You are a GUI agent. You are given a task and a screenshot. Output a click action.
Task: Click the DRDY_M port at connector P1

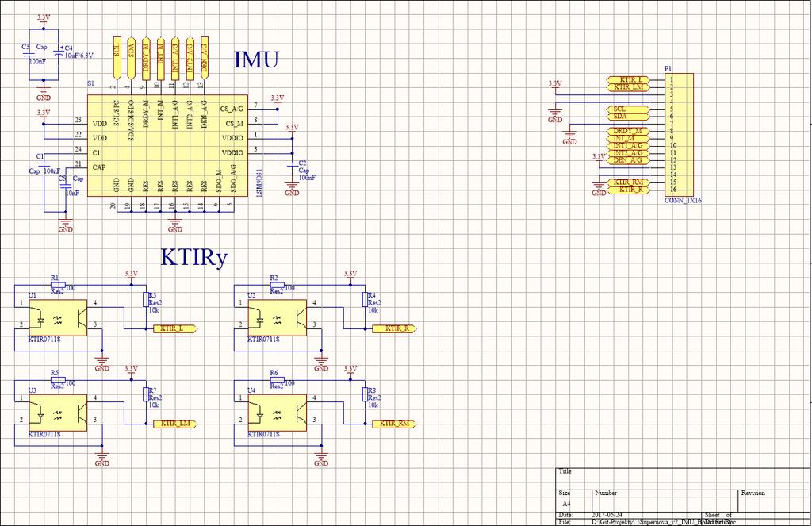tap(627, 132)
